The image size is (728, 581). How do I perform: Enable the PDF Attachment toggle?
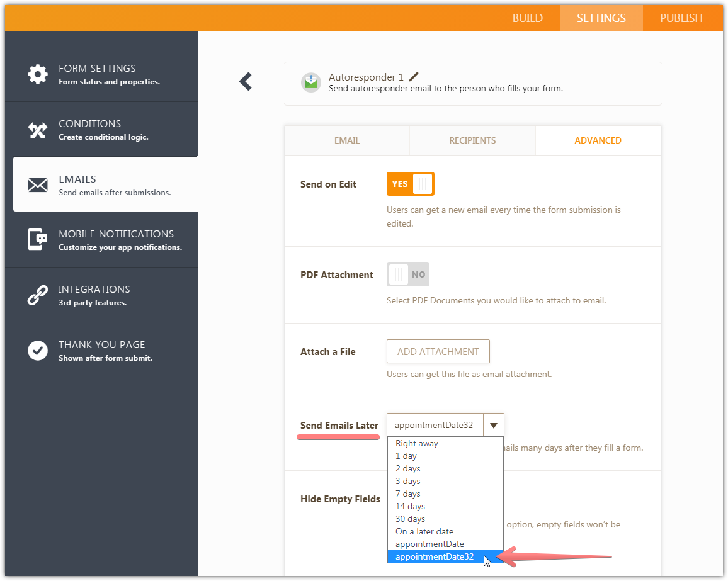click(407, 274)
